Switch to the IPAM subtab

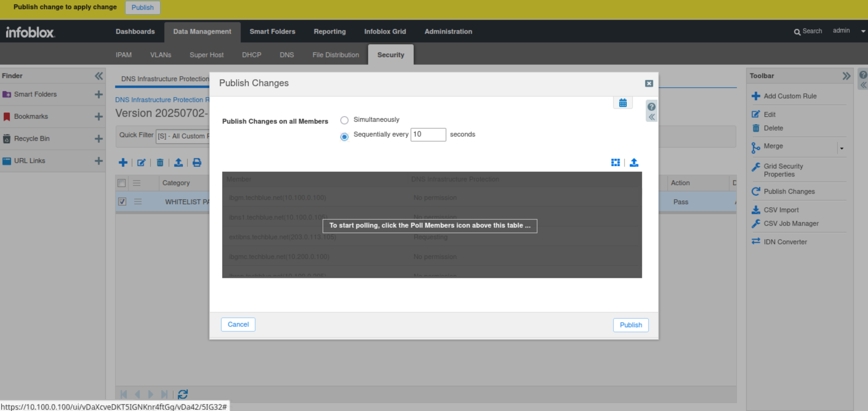pos(124,55)
